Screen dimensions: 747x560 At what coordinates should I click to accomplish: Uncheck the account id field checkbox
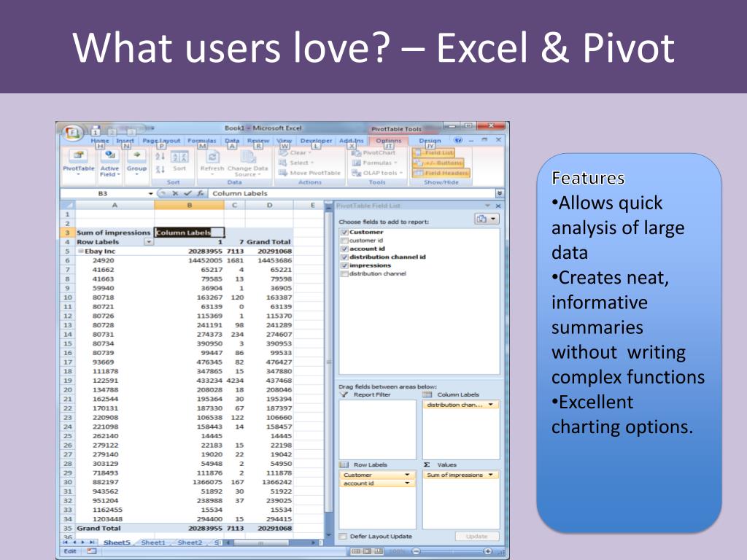coord(344,249)
